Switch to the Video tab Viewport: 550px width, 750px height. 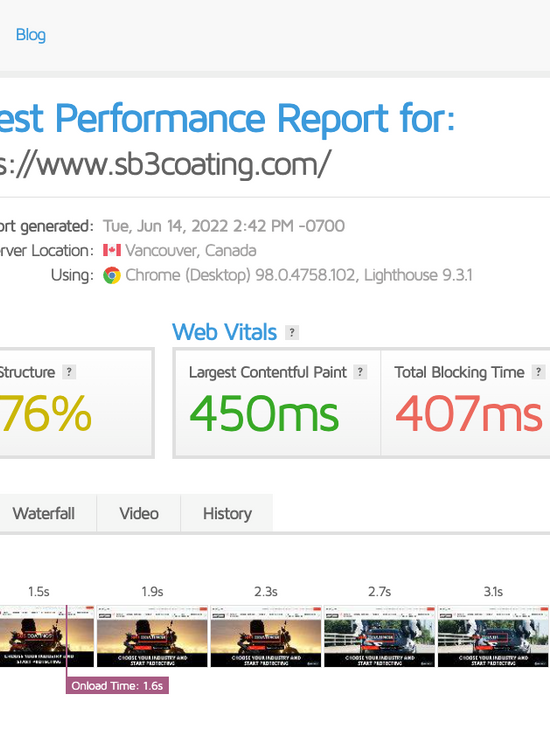pos(139,513)
